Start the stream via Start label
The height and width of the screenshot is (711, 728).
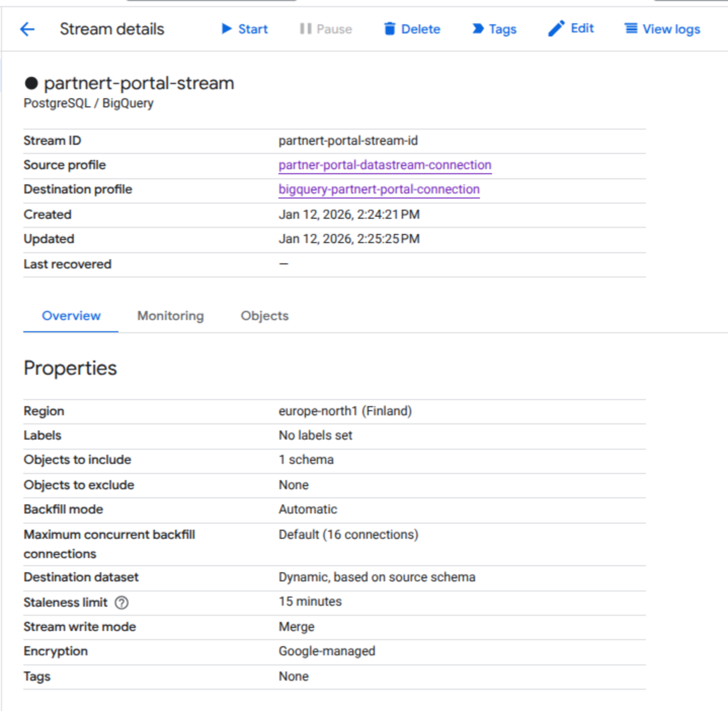tap(253, 29)
